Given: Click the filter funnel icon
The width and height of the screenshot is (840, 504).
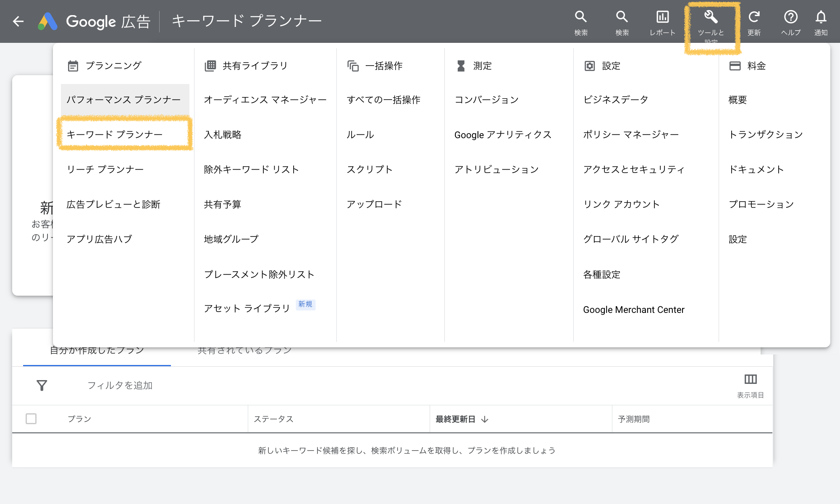Looking at the screenshot, I should click(42, 385).
